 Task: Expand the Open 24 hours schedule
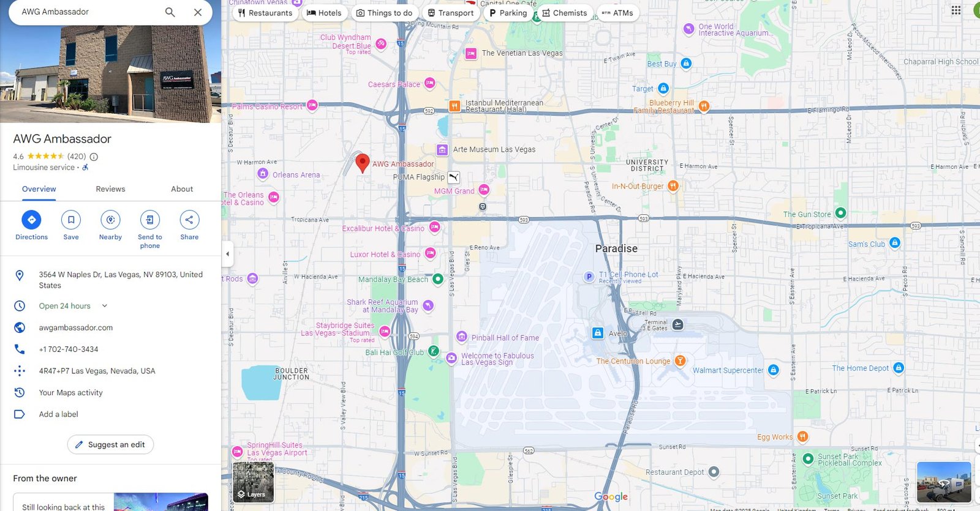pos(104,306)
